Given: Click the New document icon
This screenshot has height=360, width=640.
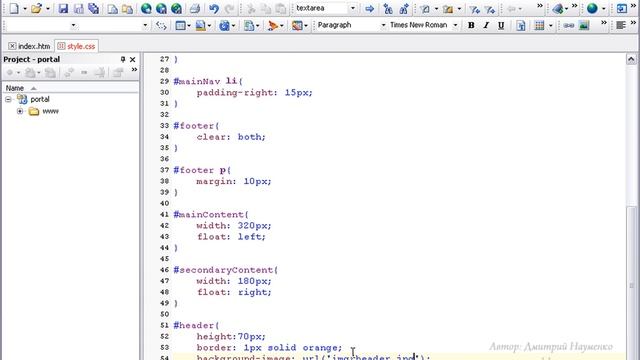Looking at the screenshot, I should click(14, 8).
